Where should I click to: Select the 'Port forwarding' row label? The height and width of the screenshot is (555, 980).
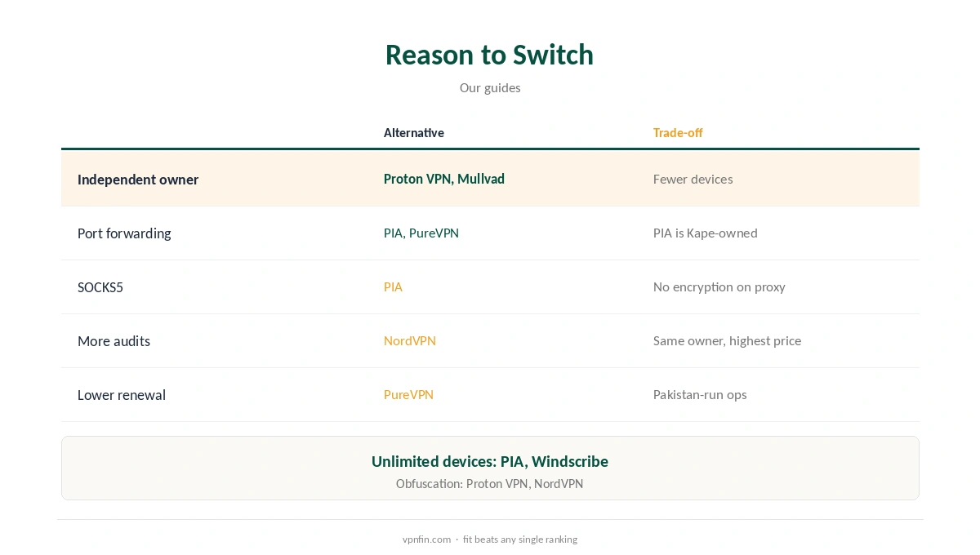124,233
